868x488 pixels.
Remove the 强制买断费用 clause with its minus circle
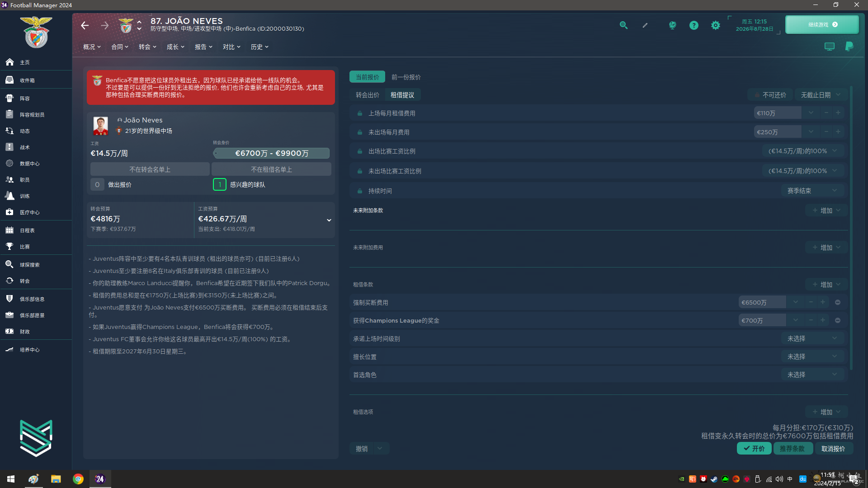pyautogui.click(x=838, y=302)
